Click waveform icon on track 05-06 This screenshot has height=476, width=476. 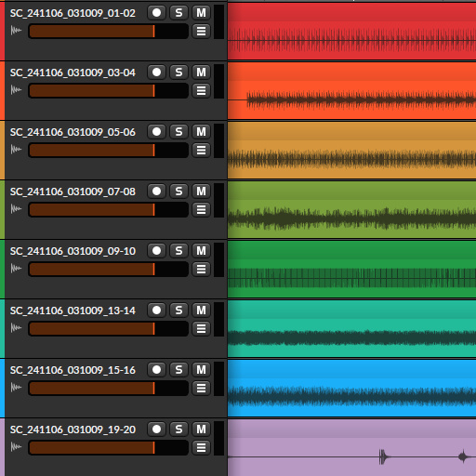(x=16, y=150)
